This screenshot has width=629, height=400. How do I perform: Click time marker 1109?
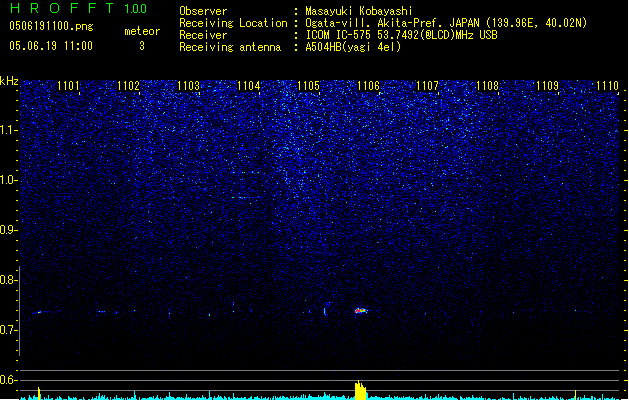547,85
